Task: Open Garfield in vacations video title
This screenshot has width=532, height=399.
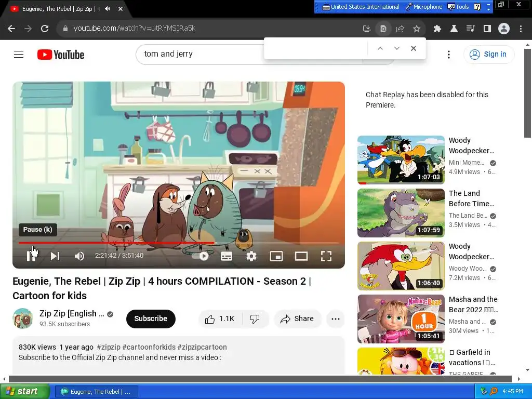Action: coord(472,357)
